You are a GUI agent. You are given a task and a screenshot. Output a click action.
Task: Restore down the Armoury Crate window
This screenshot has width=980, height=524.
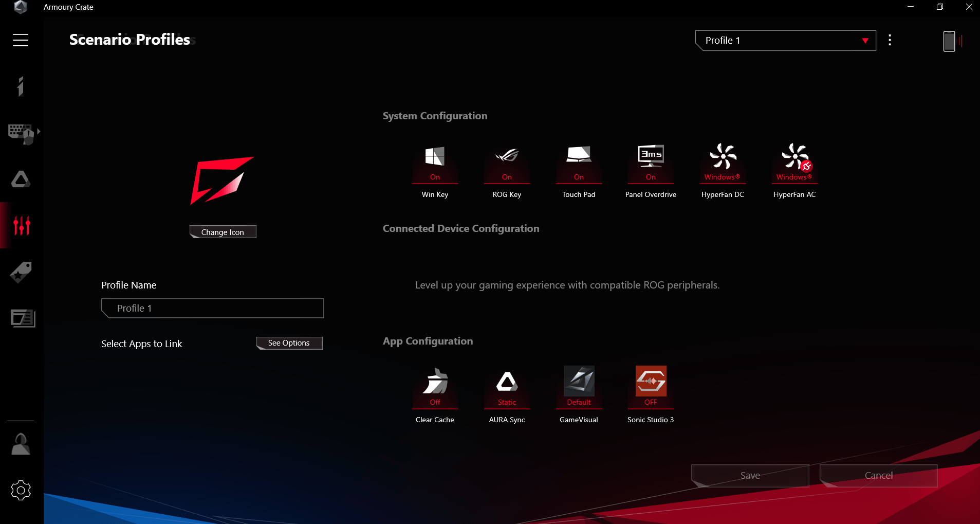[x=940, y=7]
